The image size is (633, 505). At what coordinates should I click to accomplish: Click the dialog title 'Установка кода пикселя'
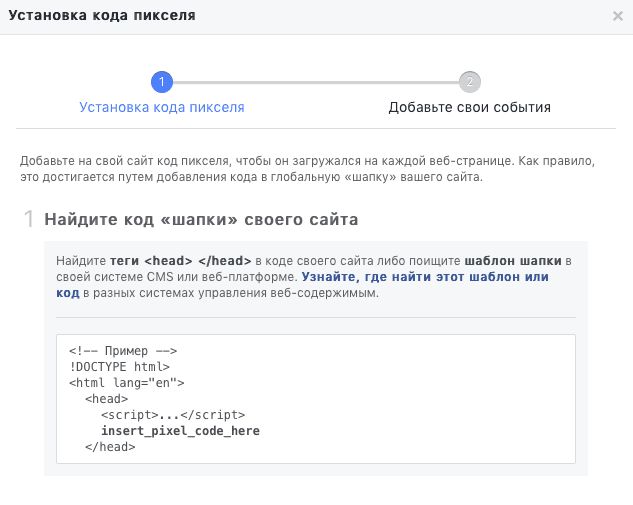(x=102, y=16)
